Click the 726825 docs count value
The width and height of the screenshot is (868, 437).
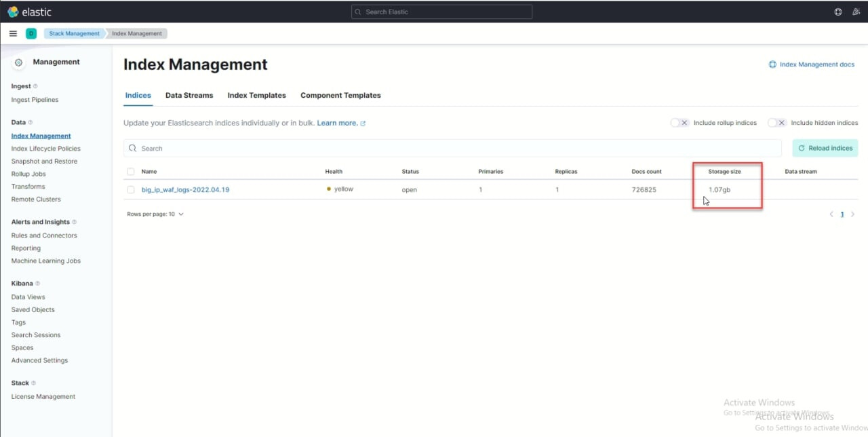pos(644,190)
